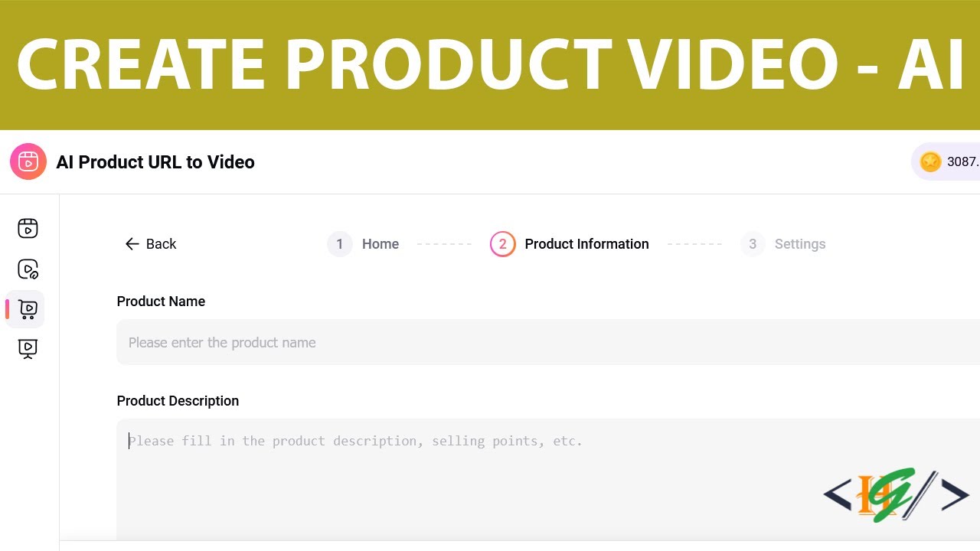
Task: Open the app logo next to AI Product URL to Video
Action: coord(28,161)
